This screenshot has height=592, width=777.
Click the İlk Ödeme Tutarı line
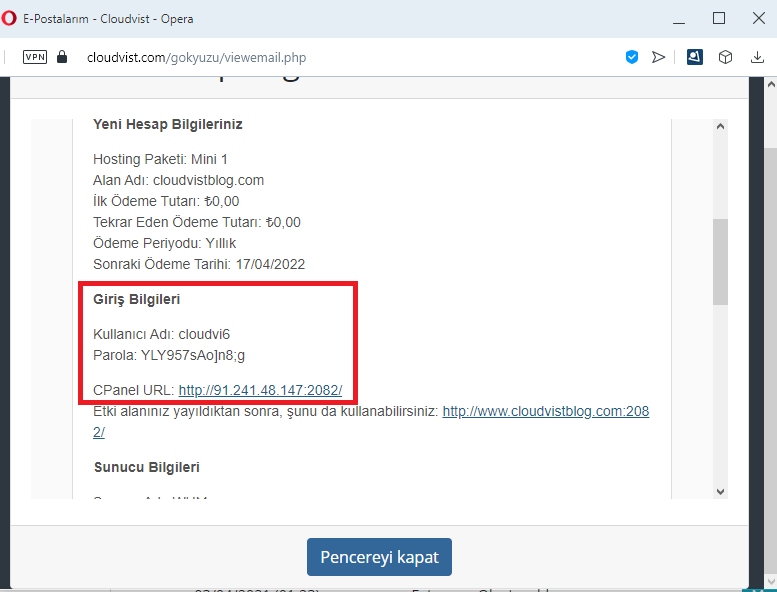tap(166, 201)
